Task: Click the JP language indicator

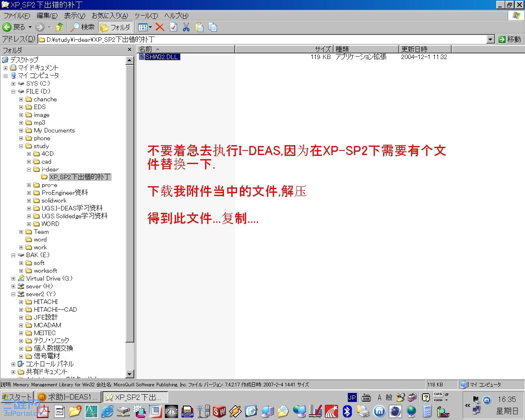Action: (352, 397)
